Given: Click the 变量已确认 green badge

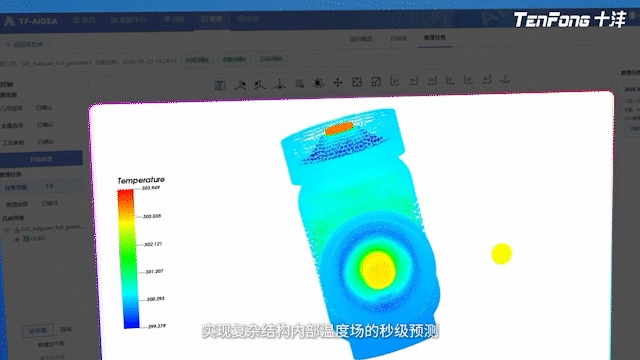Looking at the screenshot, I should (x=234, y=60).
